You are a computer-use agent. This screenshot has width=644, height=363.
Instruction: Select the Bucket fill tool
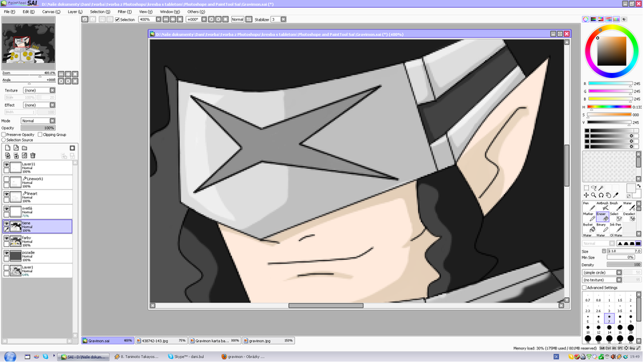point(588,228)
